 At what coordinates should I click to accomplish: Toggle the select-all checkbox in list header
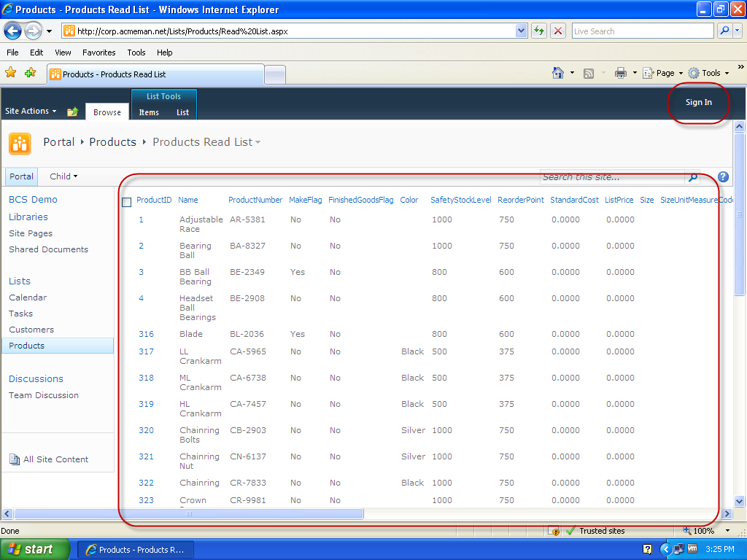pos(126,202)
